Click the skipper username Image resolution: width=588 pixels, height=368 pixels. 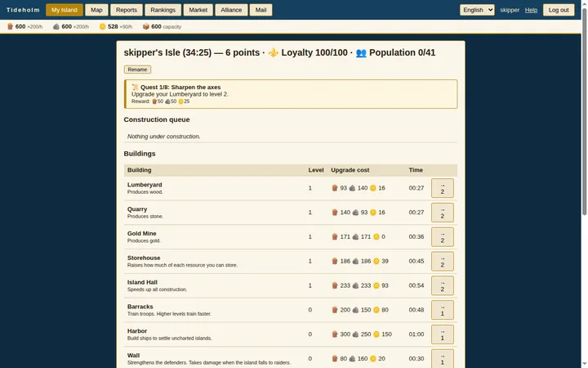510,10
